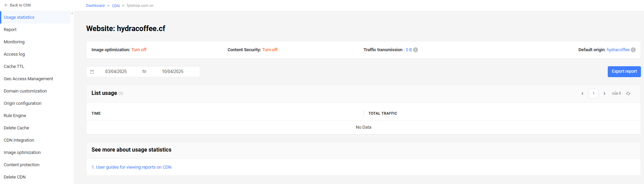Click the Traffic transmission info icon
644x184 pixels.
click(416, 50)
